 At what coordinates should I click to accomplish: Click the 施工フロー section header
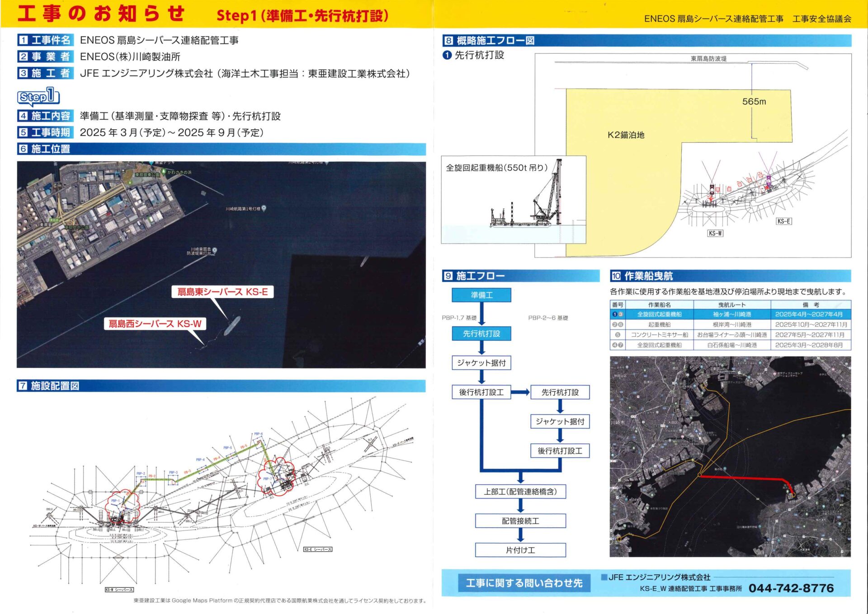tap(521, 276)
